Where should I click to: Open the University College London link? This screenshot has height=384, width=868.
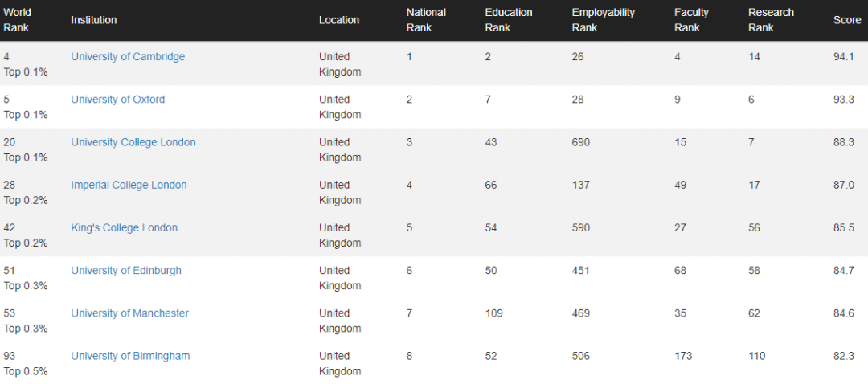pos(133,142)
